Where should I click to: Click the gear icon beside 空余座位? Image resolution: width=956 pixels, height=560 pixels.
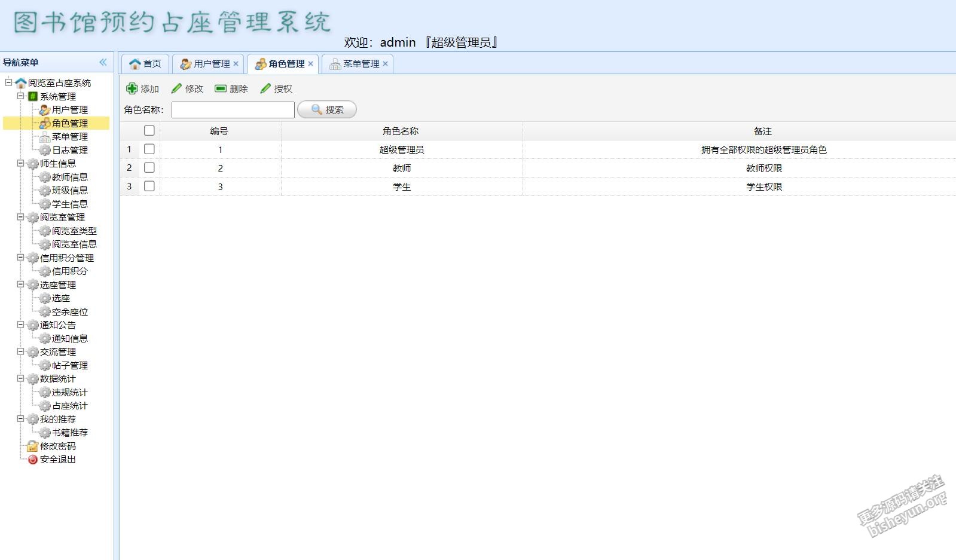45,311
